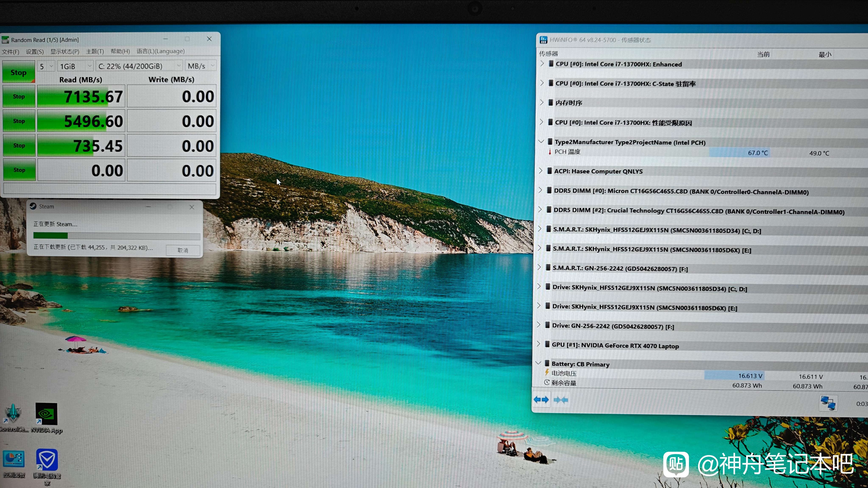Open the 显示状态(P) menu
Screen dimensions: 868x488
pos(65,51)
